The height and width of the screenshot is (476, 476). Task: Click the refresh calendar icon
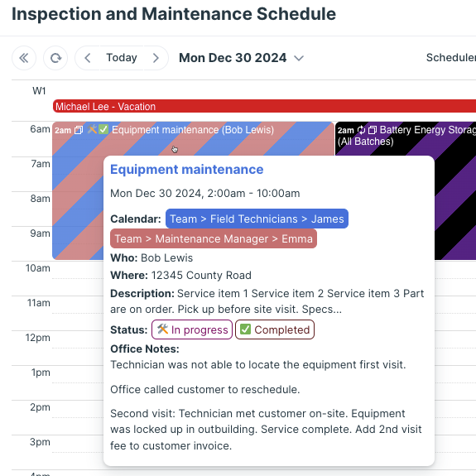tap(55, 58)
